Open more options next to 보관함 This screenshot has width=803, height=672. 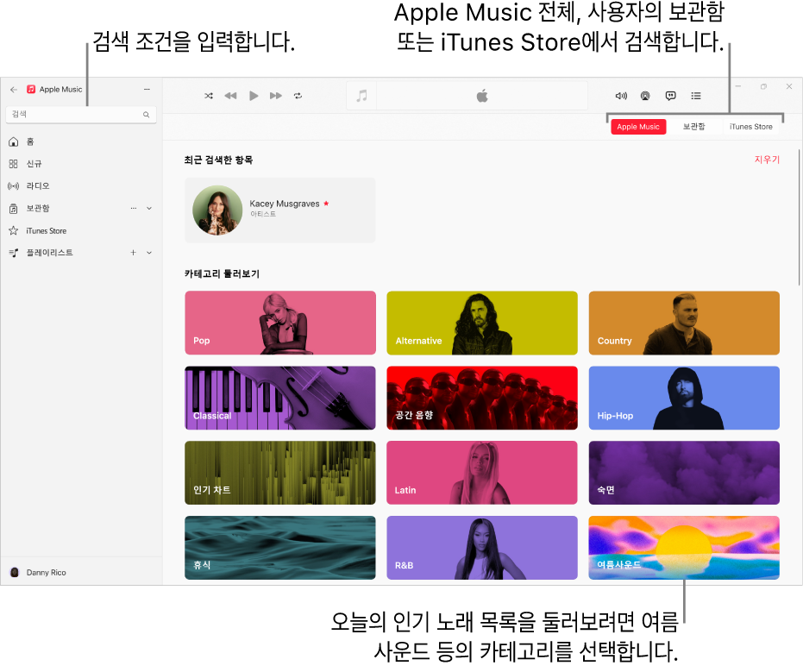pos(134,209)
